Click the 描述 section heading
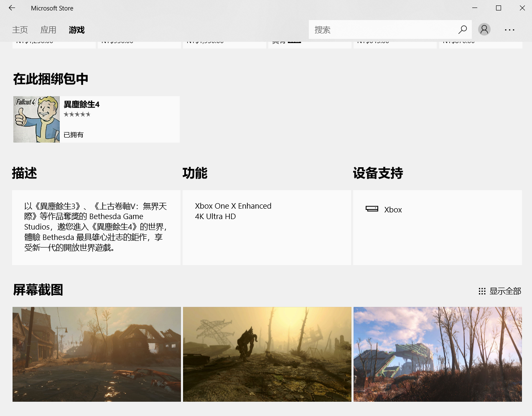This screenshot has height=416, width=532. [25, 173]
